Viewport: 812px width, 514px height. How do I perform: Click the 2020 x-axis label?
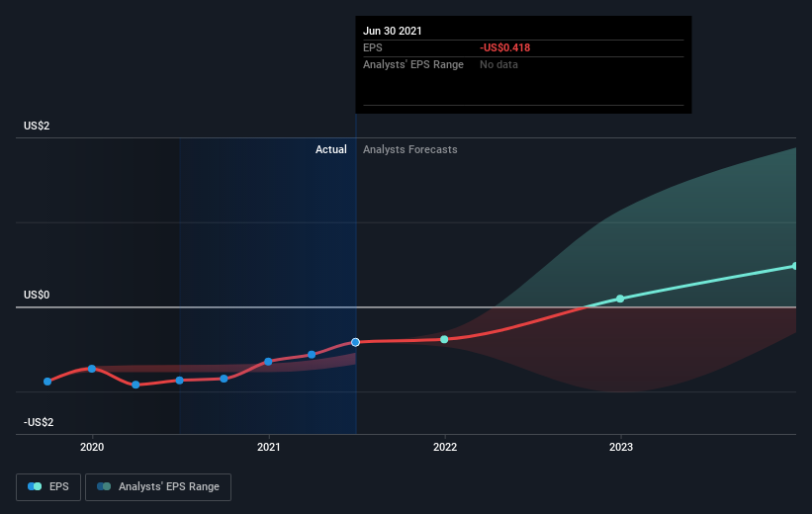coord(92,447)
